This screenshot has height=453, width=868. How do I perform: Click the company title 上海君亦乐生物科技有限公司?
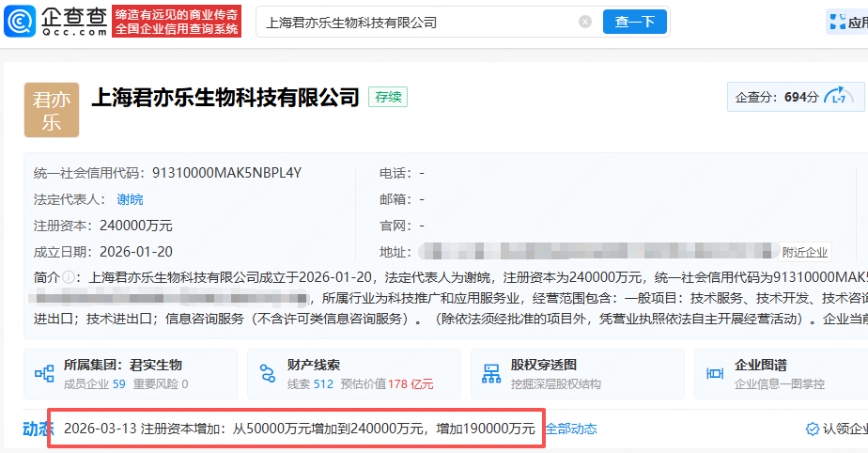point(225,98)
